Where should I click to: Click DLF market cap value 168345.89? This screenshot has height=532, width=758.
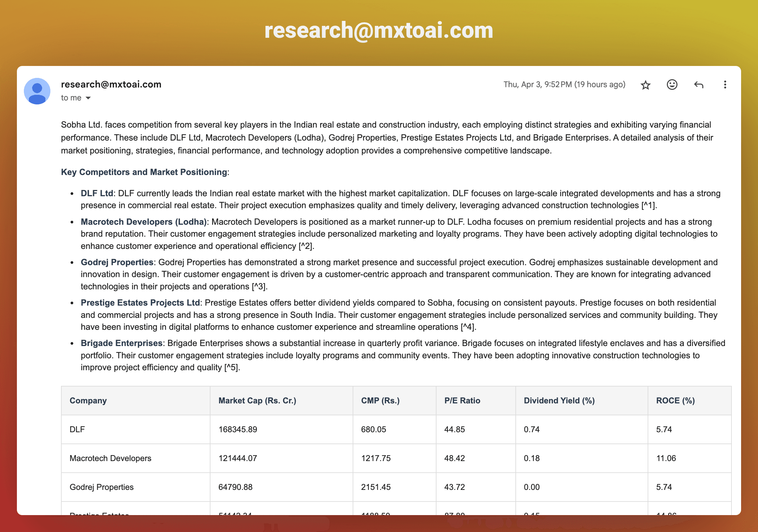pyautogui.click(x=238, y=429)
